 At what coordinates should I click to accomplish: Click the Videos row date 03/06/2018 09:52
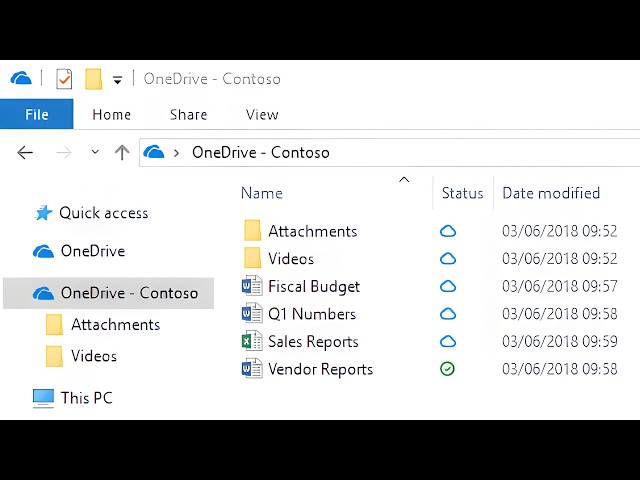(x=560, y=259)
